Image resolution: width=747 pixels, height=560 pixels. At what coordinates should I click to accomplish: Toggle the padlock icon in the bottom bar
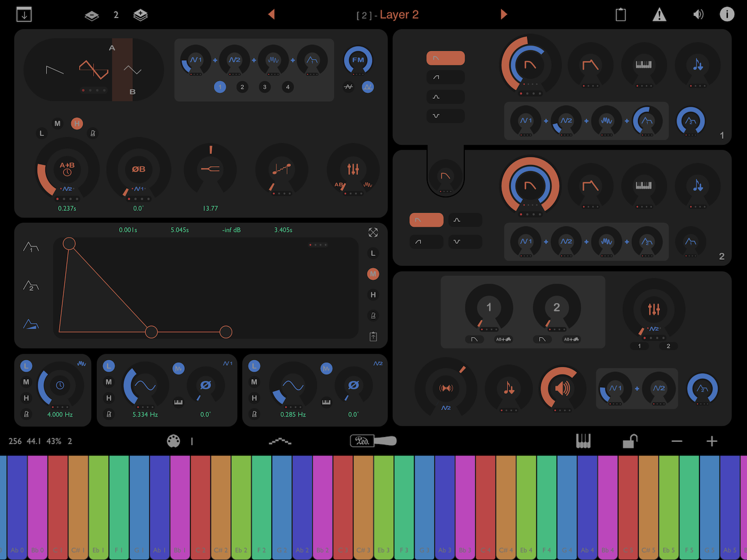tap(631, 441)
